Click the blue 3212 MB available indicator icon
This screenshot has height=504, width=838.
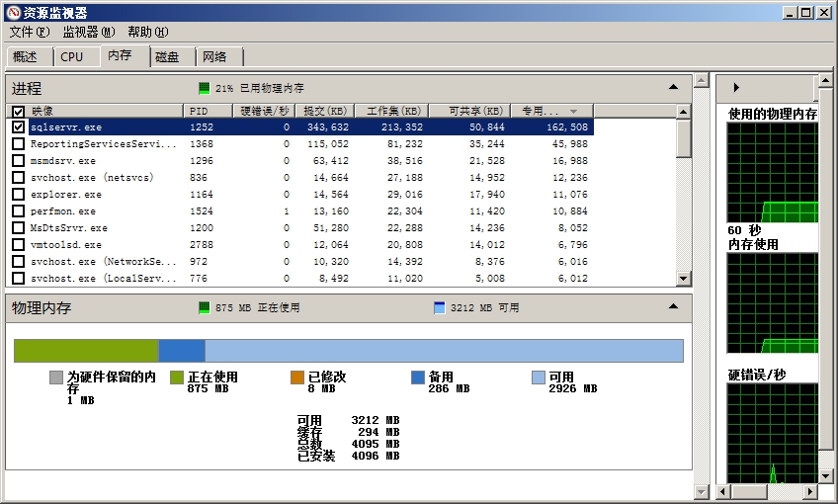point(440,308)
